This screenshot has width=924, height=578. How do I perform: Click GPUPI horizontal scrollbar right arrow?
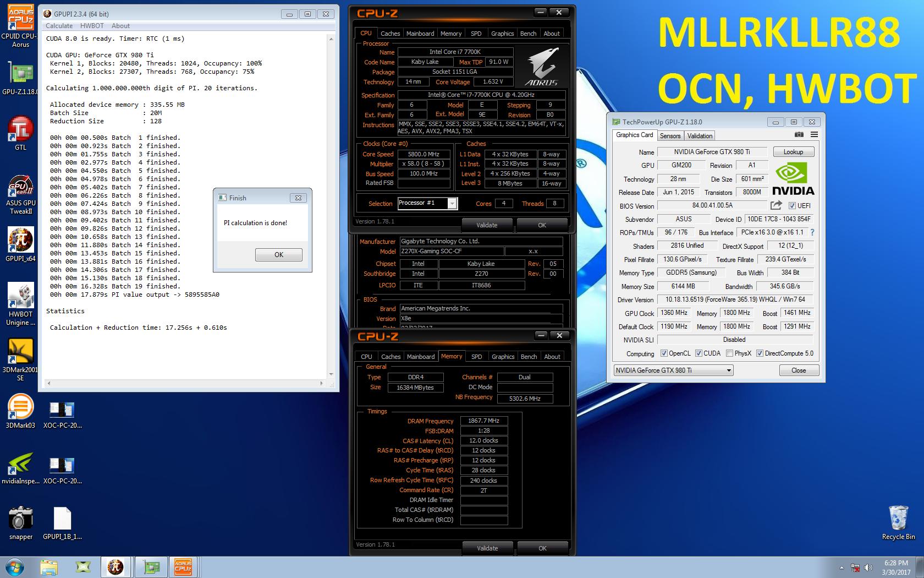coord(322,383)
